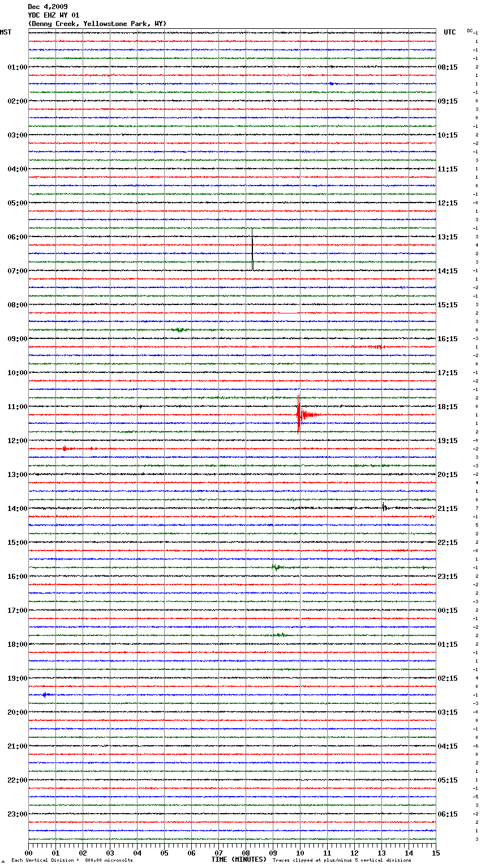Select the '12:00' MST time label

tap(18, 441)
